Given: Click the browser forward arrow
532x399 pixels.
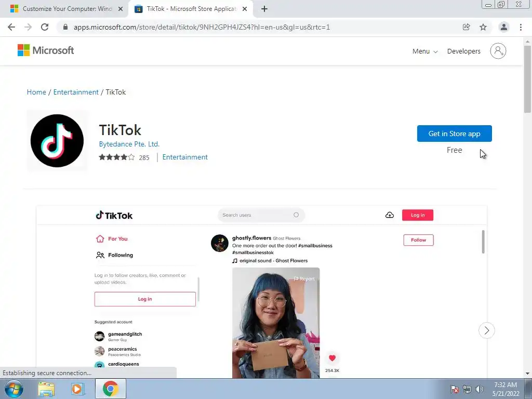Looking at the screenshot, I should point(28,27).
